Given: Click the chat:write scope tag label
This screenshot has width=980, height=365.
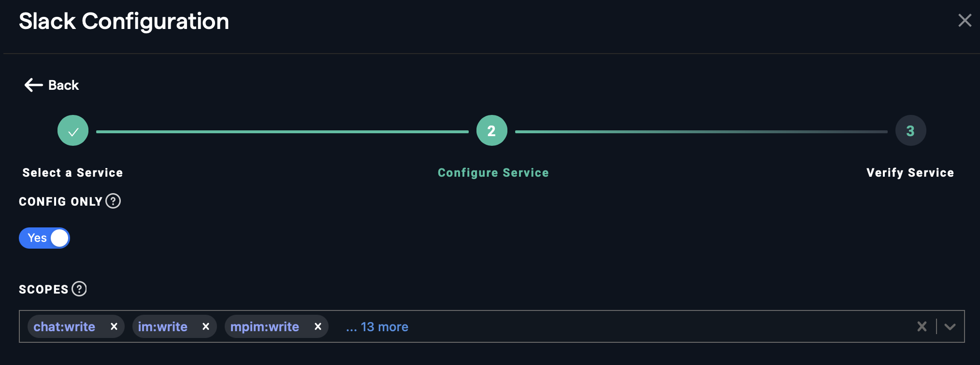Looking at the screenshot, I should pos(64,327).
